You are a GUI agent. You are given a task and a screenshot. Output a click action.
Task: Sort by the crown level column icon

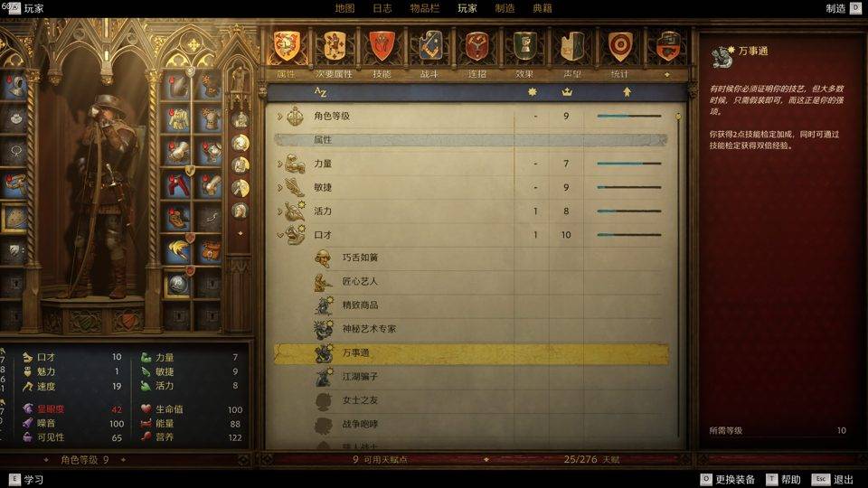pyautogui.click(x=566, y=92)
